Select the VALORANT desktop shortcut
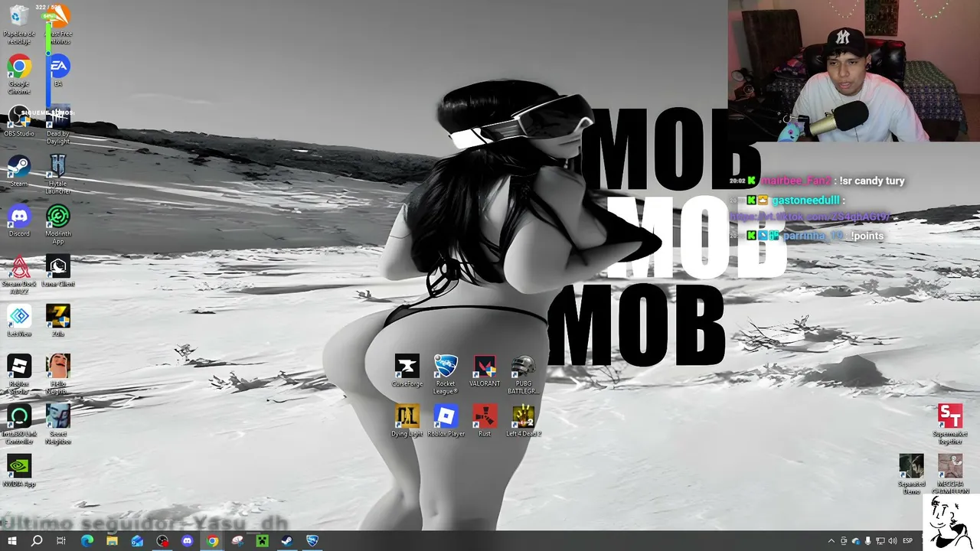The height and width of the screenshot is (551, 980). [x=485, y=370]
